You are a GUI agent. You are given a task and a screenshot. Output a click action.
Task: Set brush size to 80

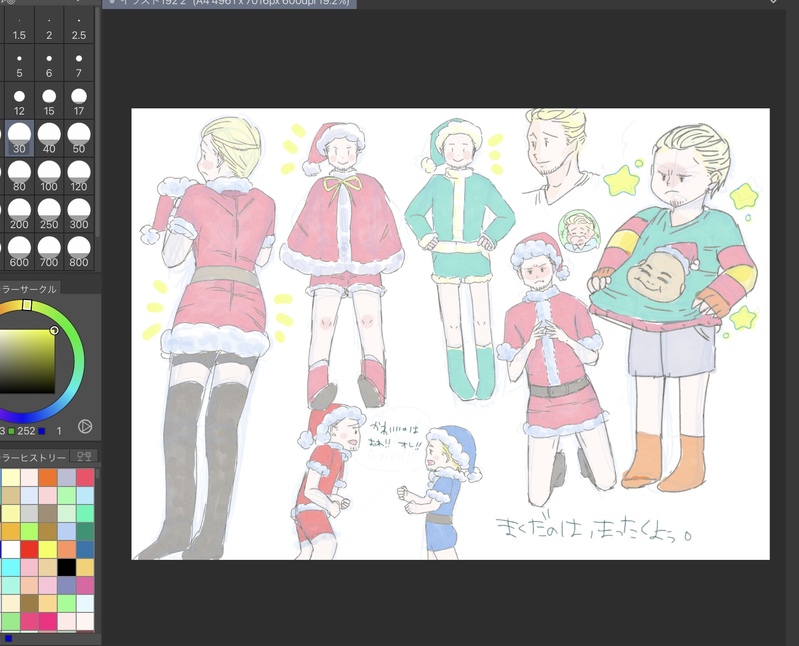click(19, 176)
